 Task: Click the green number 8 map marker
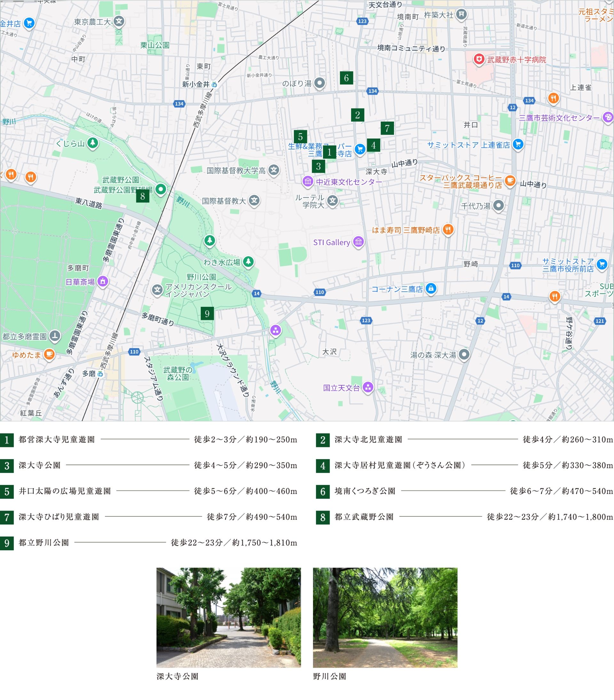(x=142, y=196)
